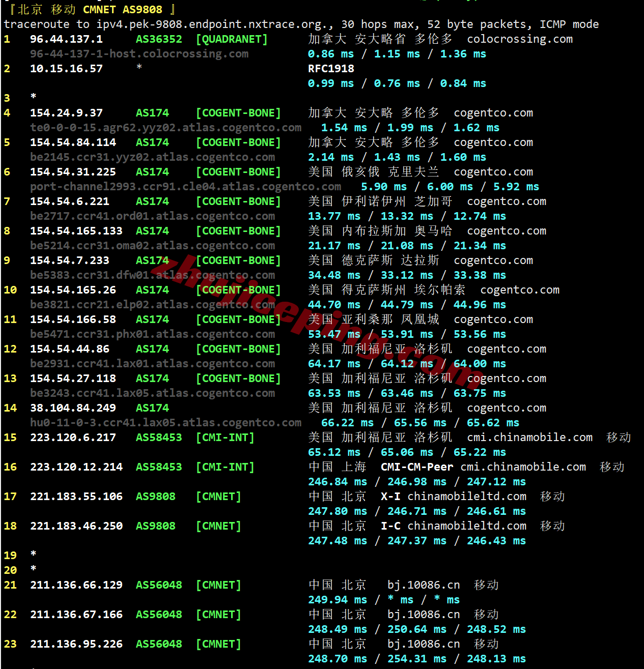Select latency 13.77 ms on hop 7
This screenshot has width=644, height=669.
(334, 216)
